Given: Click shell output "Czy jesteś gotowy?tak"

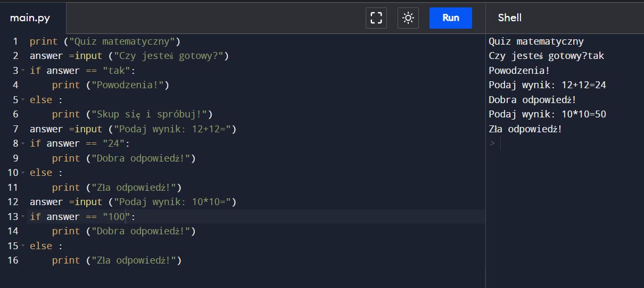Looking at the screenshot, I should coord(546,56).
